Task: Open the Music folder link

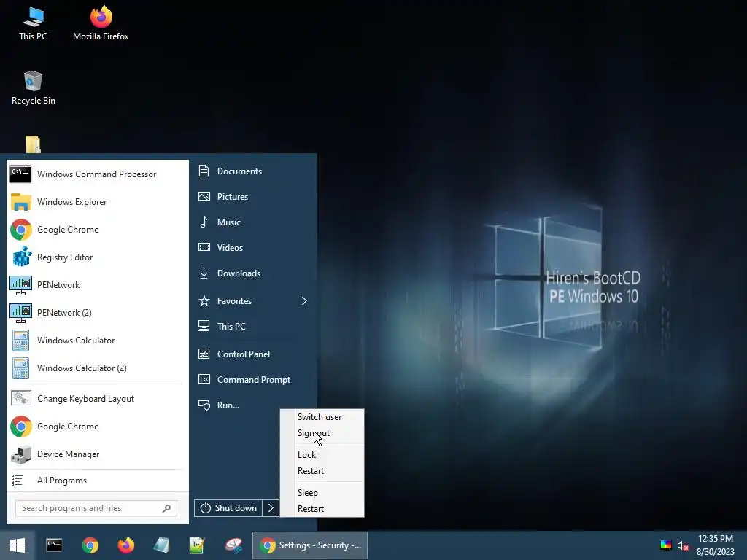Action: [255, 222]
